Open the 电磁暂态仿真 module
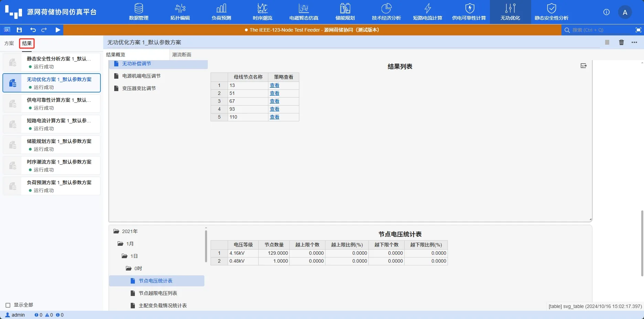 pos(304,12)
